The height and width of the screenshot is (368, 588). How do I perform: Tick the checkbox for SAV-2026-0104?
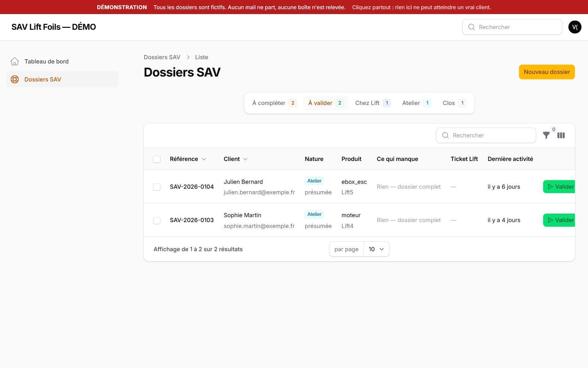click(157, 187)
